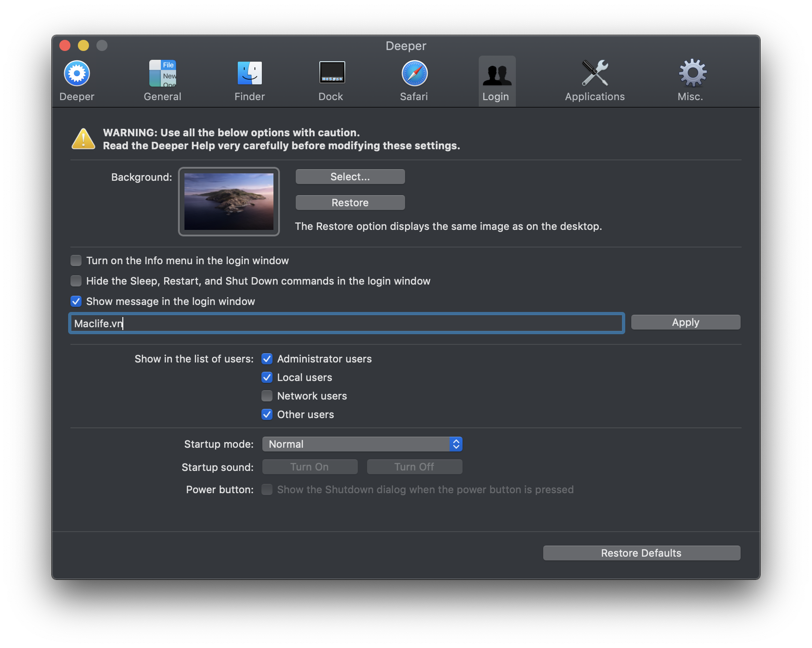The image size is (812, 648).
Task: Open the Dock settings pane
Action: coord(330,80)
